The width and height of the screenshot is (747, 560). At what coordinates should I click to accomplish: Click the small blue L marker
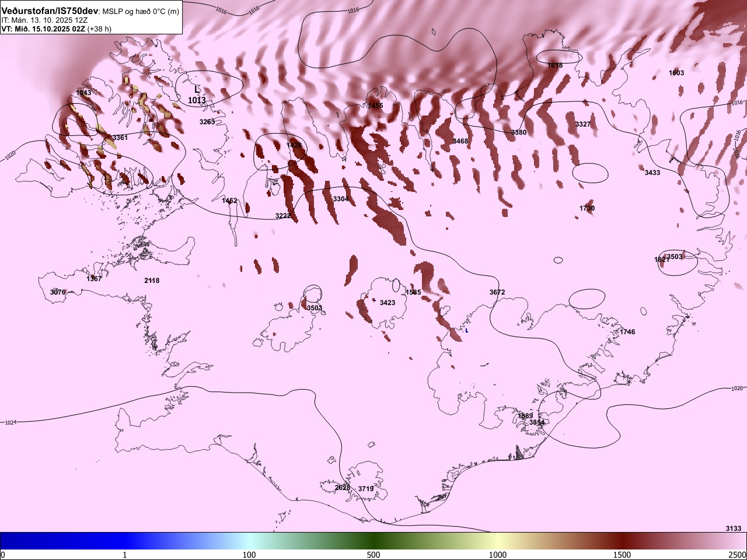point(466,330)
